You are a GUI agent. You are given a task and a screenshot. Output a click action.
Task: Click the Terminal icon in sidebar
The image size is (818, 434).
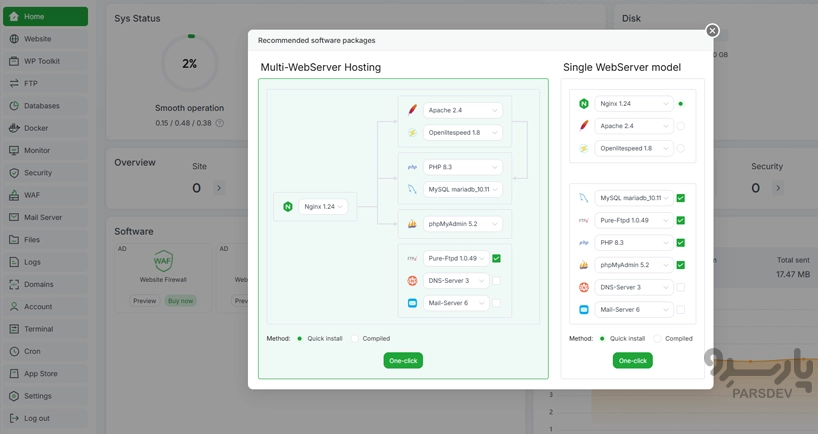(x=14, y=329)
